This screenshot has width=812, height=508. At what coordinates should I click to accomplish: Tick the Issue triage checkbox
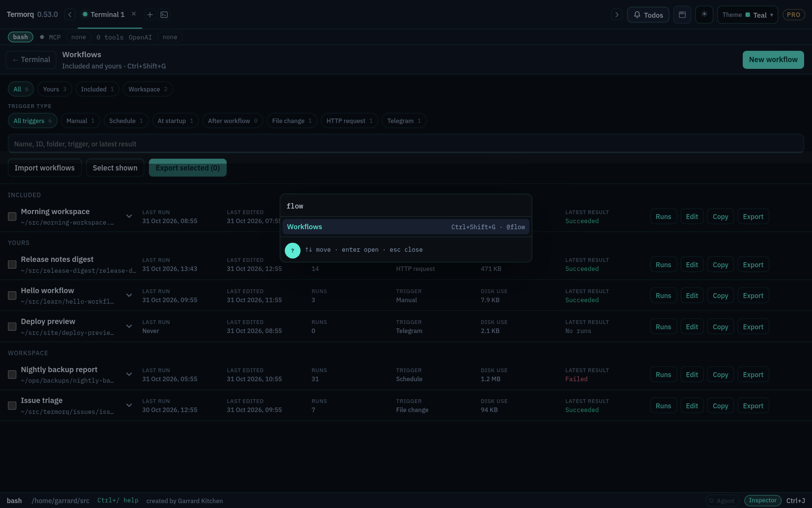[x=12, y=405]
